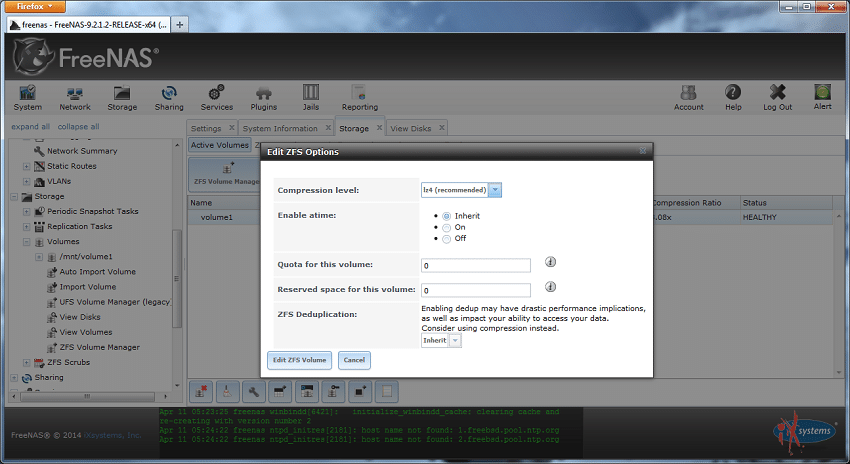Click the Edit ZFS Volume button
Image resolution: width=850 pixels, height=464 pixels.
pos(299,360)
